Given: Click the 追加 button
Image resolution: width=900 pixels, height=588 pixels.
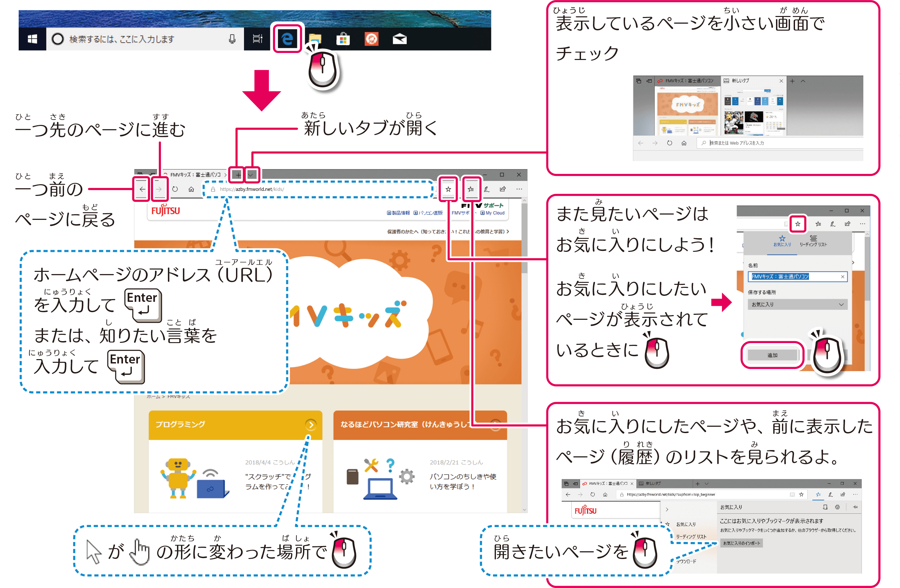Looking at the screenshot, I should 772,355.
